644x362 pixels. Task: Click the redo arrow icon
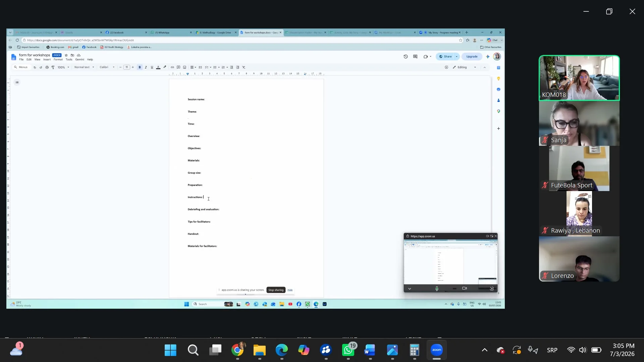coord(41,67)
